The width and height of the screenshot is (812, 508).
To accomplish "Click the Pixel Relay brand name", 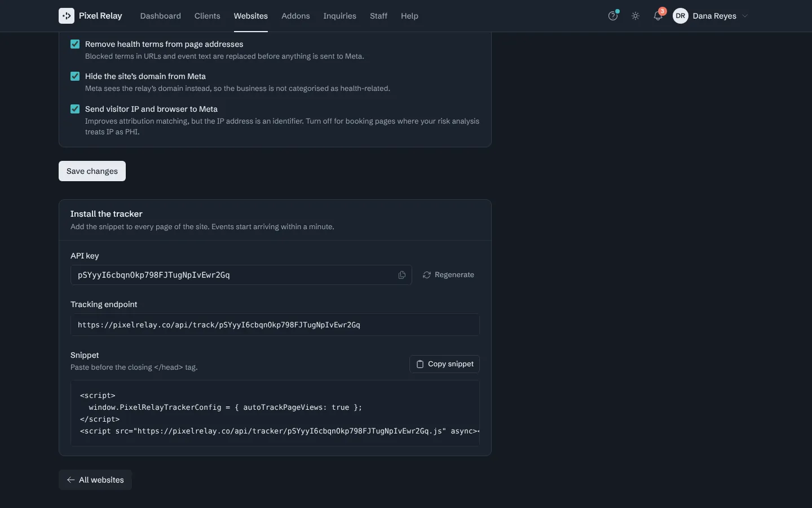I will pos(100,16).
